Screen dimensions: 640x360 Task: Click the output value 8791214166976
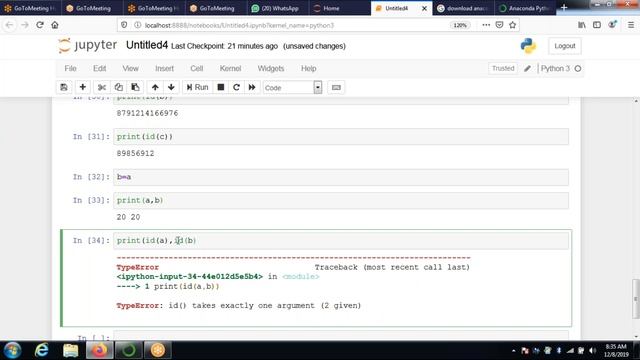(x=147, y=113)
